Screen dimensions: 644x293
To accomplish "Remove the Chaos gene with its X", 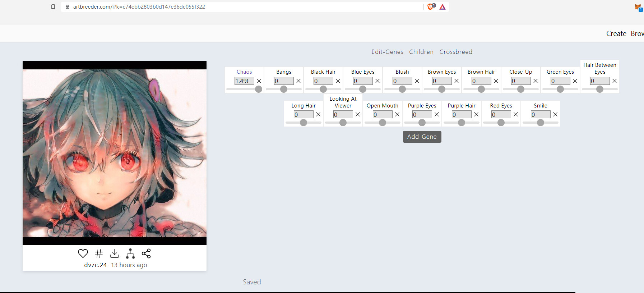I will pos(259,81).
